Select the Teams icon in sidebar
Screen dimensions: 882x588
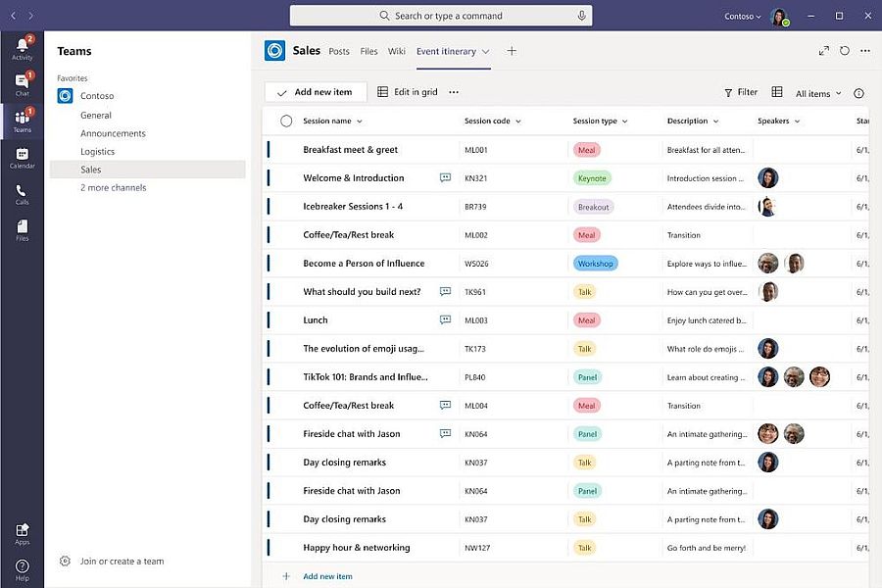pos(22,120)
